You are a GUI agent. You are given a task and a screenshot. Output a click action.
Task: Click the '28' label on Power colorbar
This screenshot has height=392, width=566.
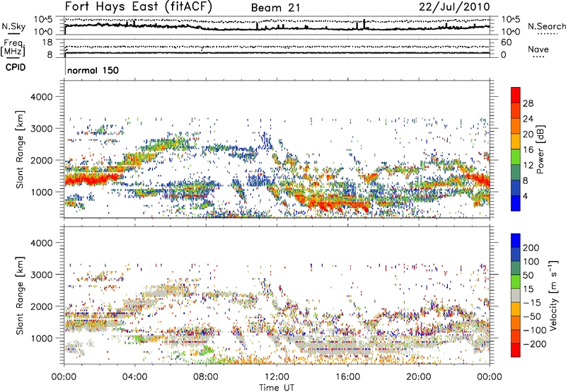click(528, 103)
